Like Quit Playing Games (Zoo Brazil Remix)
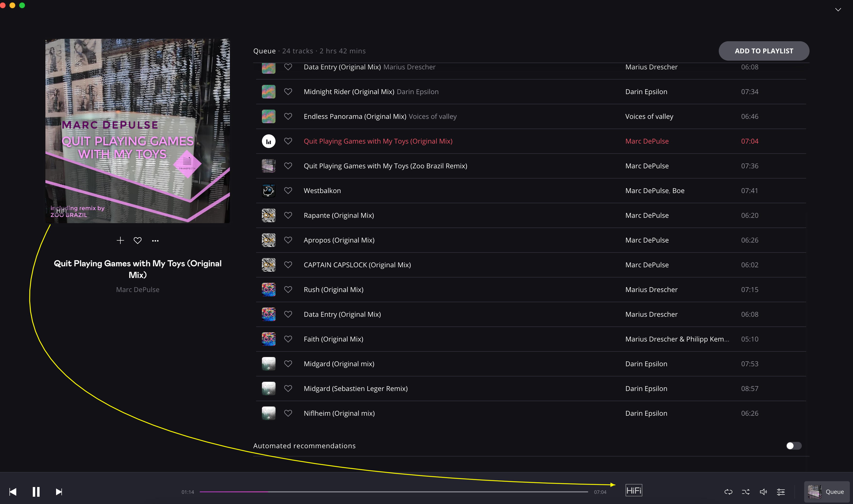Viewport: 853px width, 504px height. coord(288,166)
